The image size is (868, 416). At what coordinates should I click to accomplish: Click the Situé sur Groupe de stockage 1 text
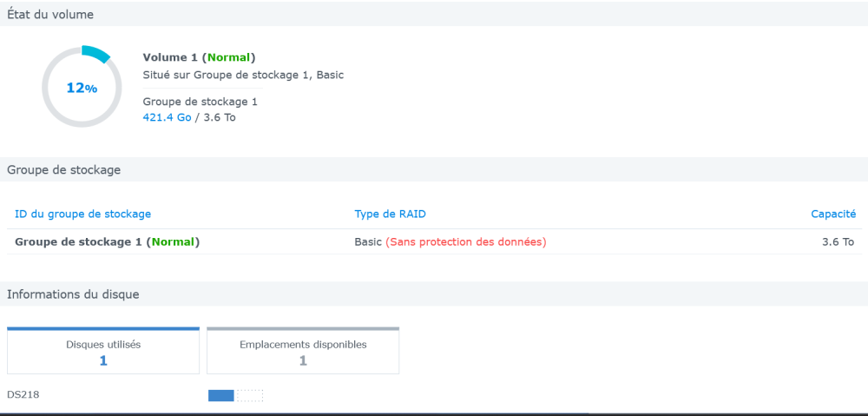243,75
